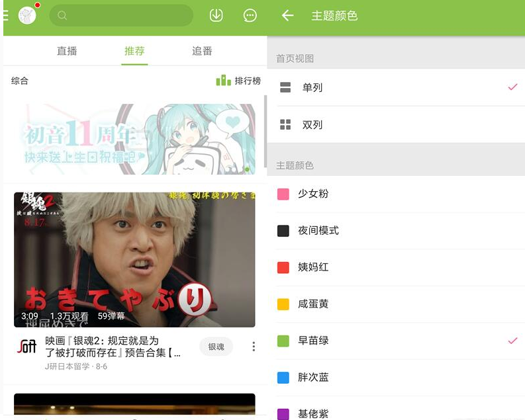
Task: Open the offline downloads icon
Action: [216, 15]
